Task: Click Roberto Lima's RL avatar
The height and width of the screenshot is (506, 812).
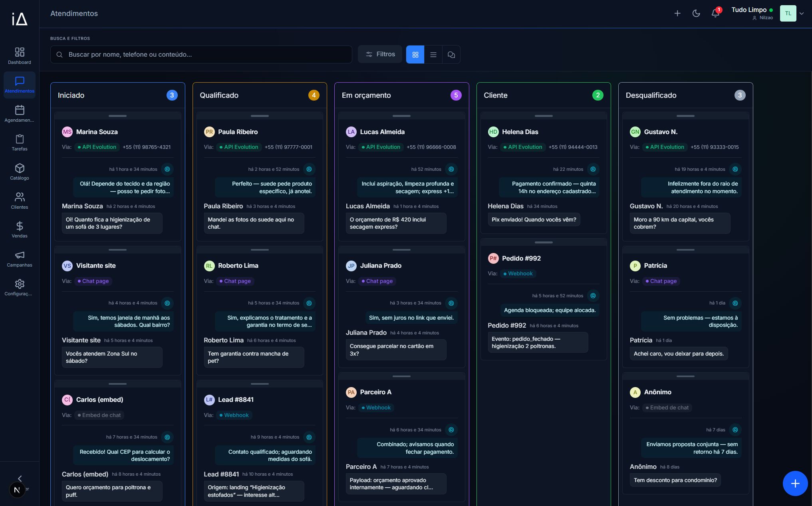Action: (209, 266)
